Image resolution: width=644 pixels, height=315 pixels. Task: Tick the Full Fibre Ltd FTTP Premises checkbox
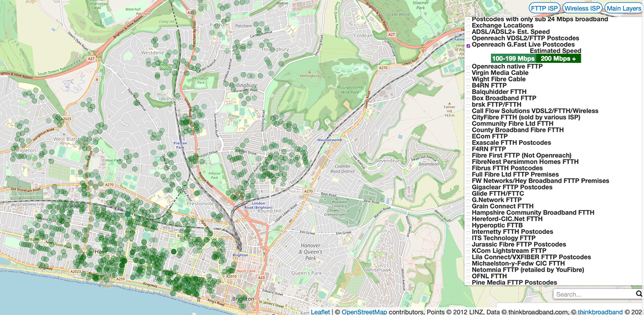tap(469, 175)
